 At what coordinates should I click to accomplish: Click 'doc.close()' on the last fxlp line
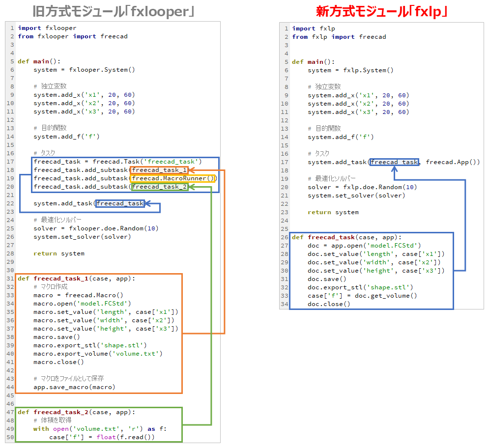click(329, 304)
